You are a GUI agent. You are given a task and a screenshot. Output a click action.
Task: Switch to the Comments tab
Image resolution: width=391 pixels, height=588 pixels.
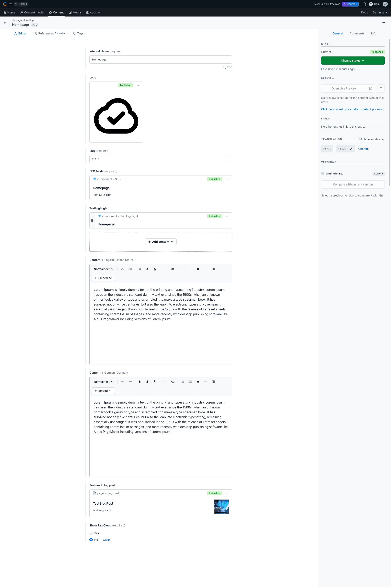tap(357, 33)
